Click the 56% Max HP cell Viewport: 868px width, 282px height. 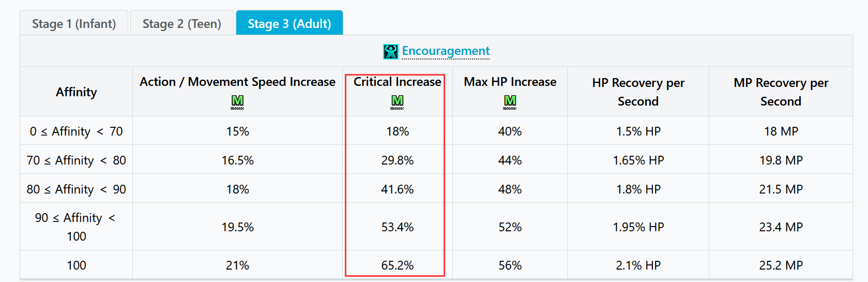point(510,265)
